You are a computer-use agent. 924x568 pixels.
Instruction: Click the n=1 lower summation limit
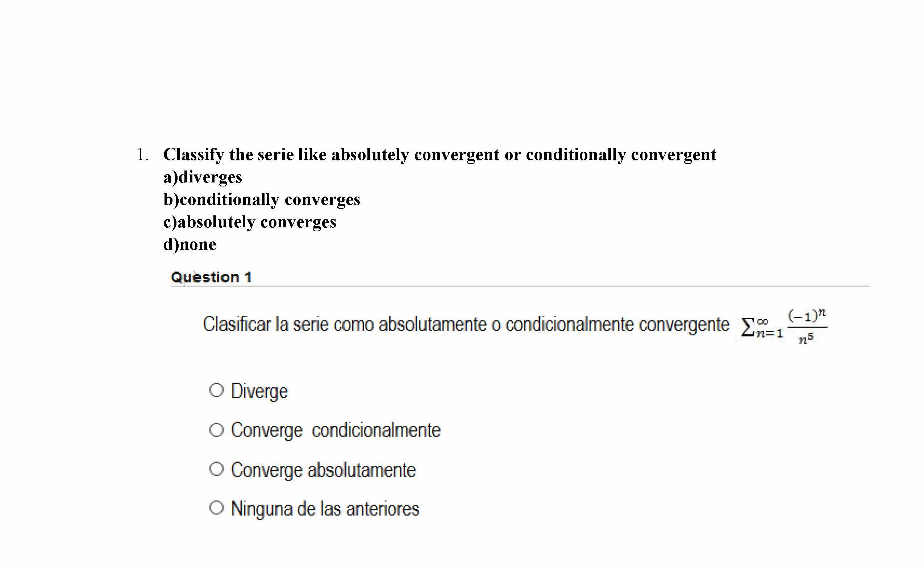pos(770,333)
